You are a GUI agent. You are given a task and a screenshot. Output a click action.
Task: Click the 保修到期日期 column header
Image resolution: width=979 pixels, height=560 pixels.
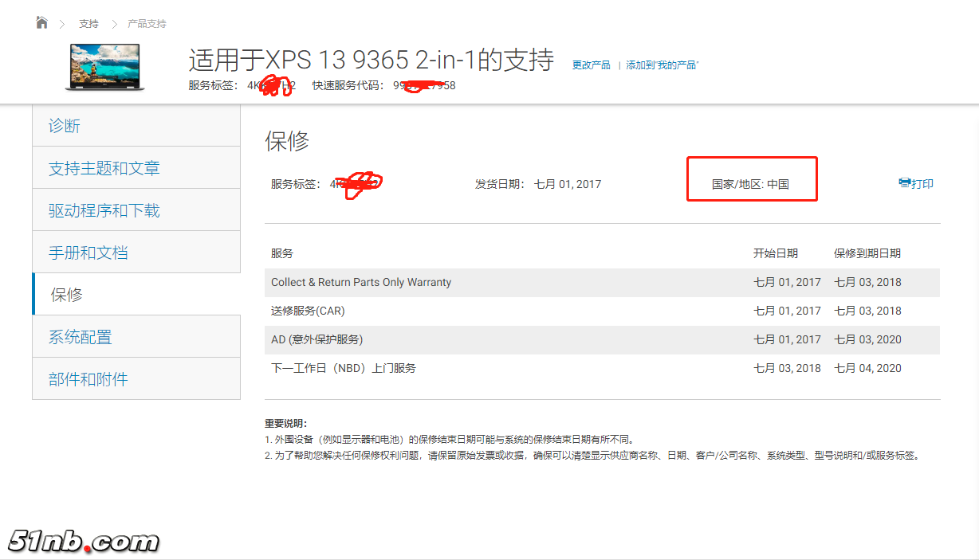point(867,253)
